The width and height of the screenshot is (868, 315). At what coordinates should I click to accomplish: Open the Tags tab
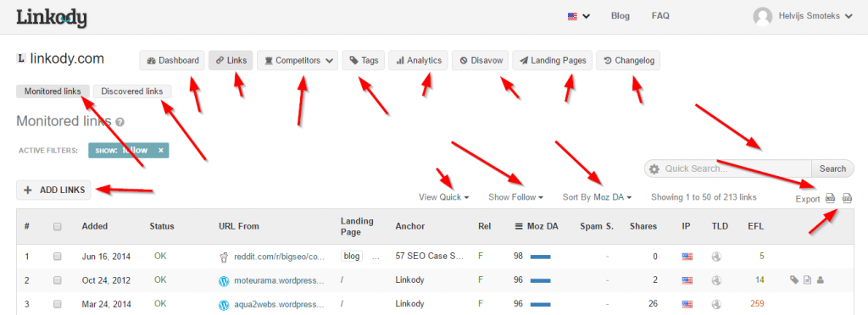363,61
